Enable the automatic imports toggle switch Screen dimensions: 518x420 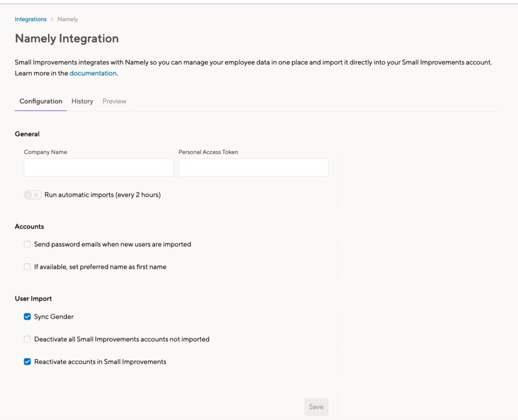(32, 195)
